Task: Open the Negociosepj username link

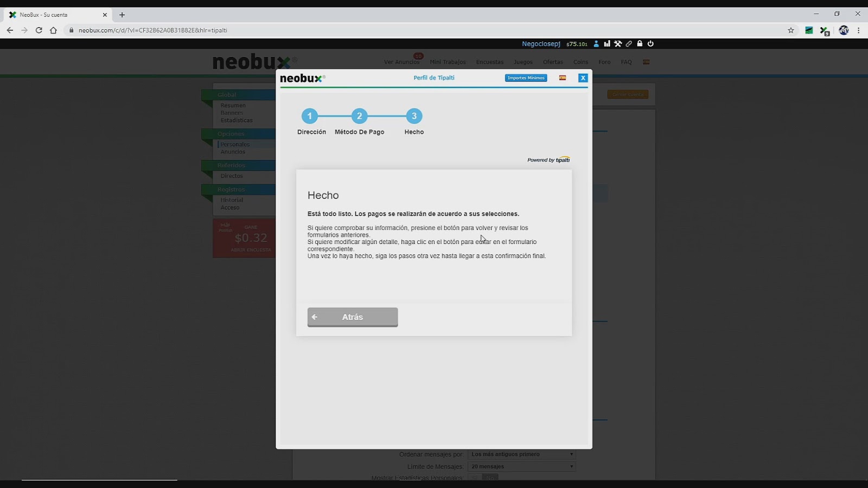Action: click(x=541, y=44)
